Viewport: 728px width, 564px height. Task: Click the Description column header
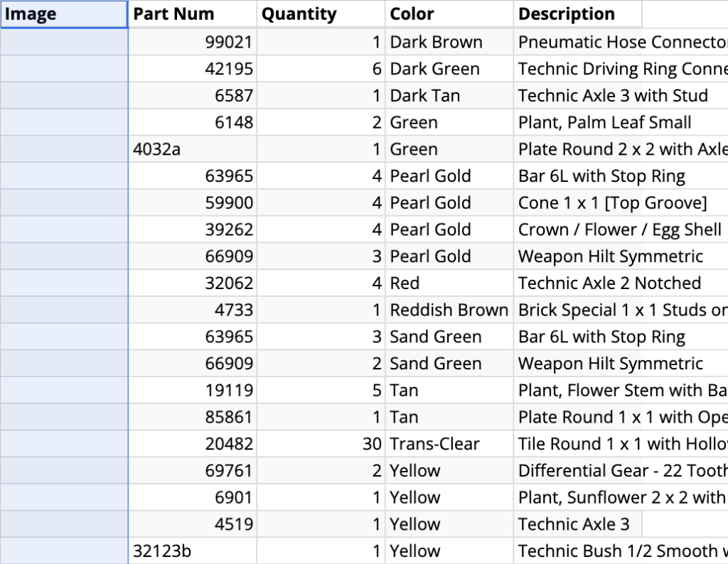point(577,14)
